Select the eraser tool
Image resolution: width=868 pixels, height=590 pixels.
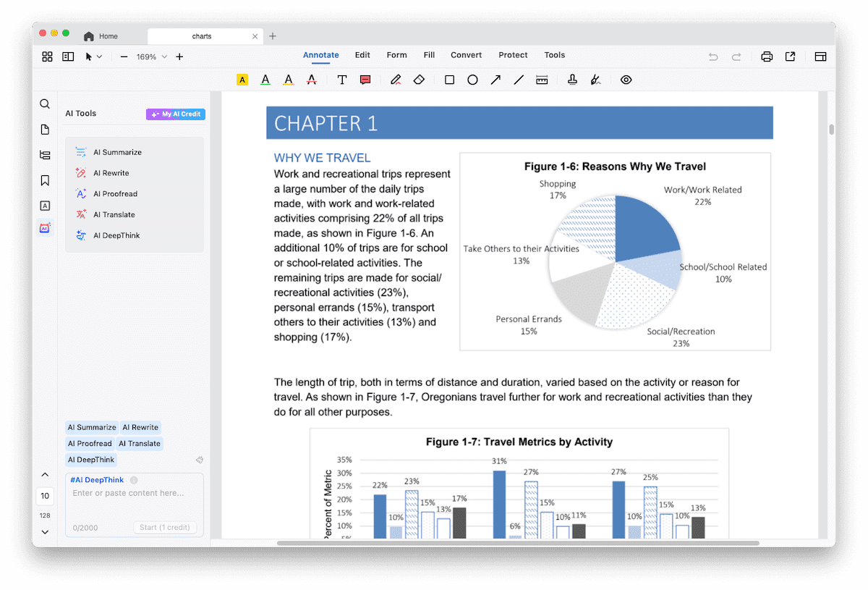click(x=419, y=80)
